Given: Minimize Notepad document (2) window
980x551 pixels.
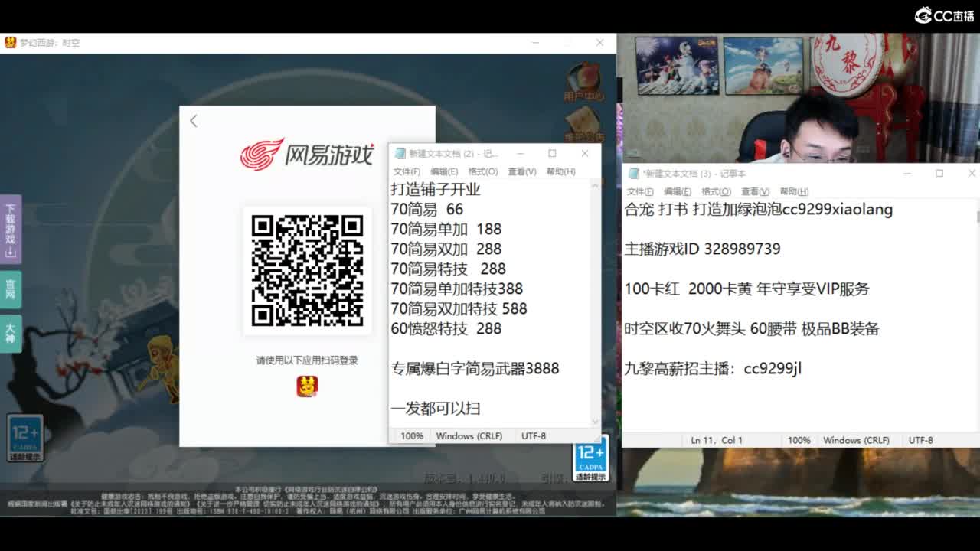Looking at the screenshot, I should point(520,153).
